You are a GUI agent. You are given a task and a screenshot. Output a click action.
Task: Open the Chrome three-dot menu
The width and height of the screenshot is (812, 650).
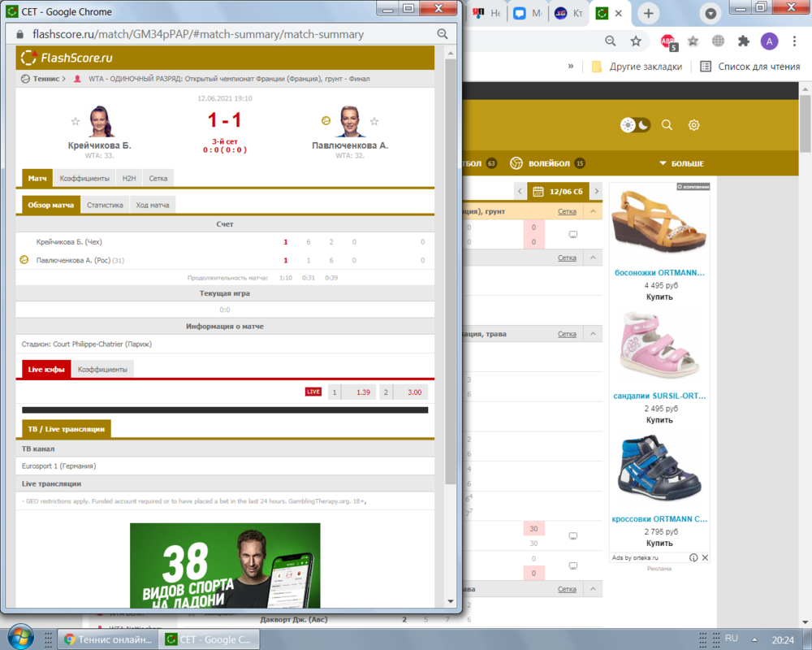(794, 41)
